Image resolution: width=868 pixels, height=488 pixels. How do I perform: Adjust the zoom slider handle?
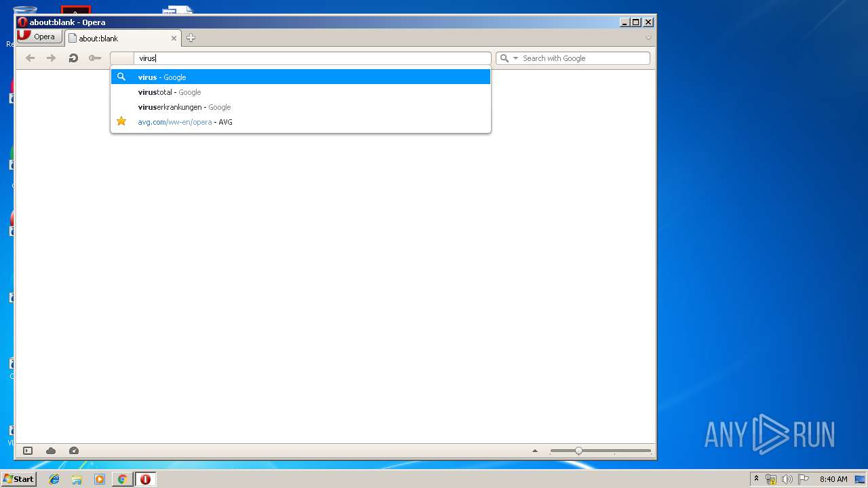578,451
